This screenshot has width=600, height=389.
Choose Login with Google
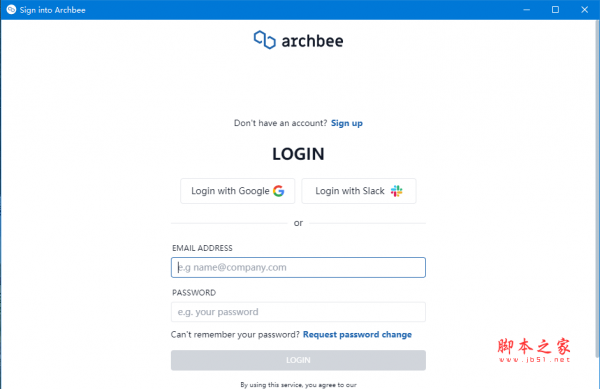(238, 191)
